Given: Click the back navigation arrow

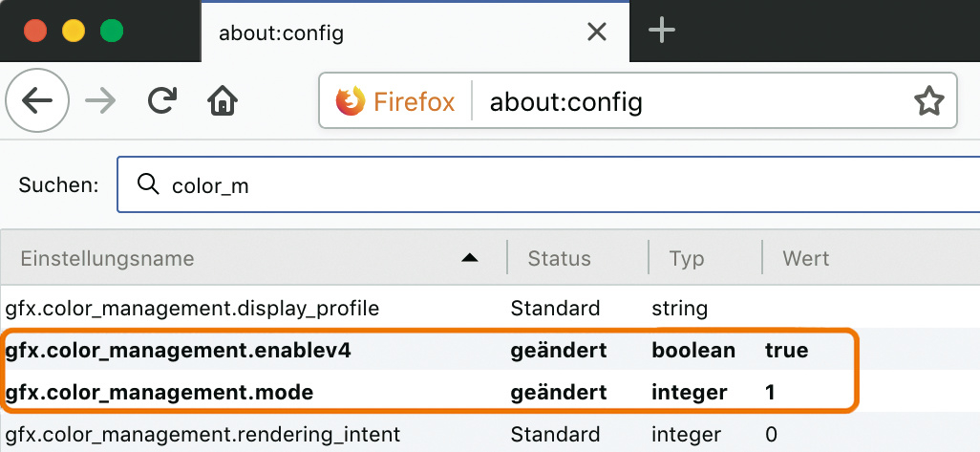Looking at the screenshot, I should click(37, 100).
